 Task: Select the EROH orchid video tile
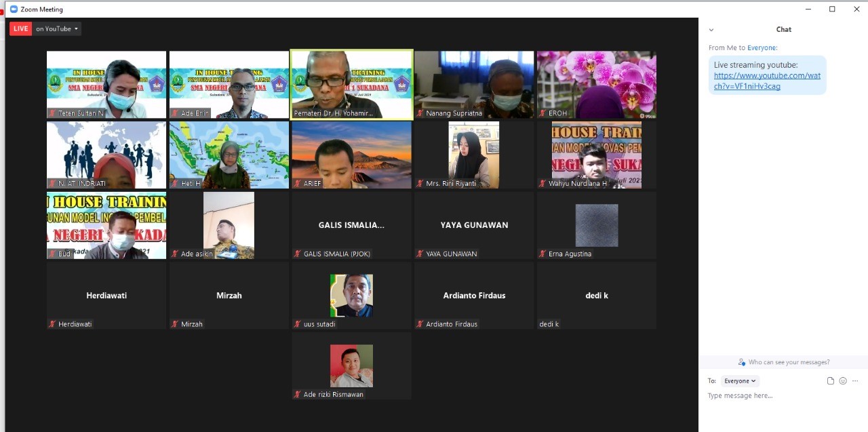pyautogui.click(x=596, y=85)
